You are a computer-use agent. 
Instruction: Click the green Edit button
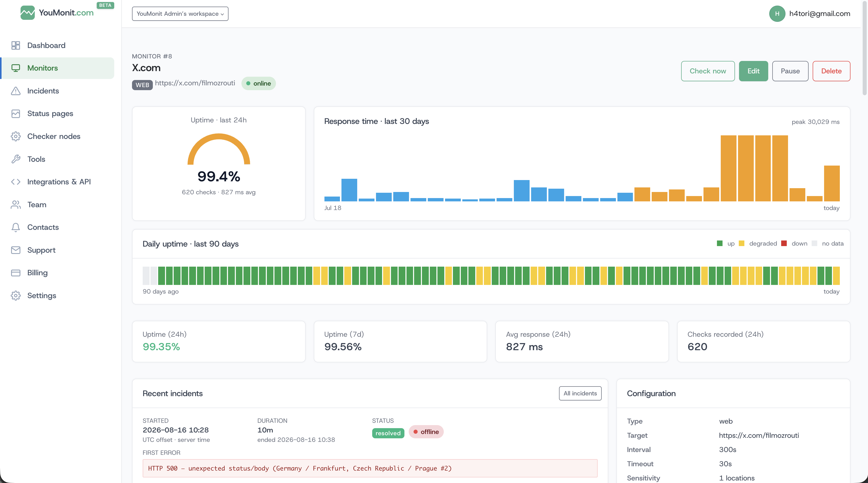753,71
